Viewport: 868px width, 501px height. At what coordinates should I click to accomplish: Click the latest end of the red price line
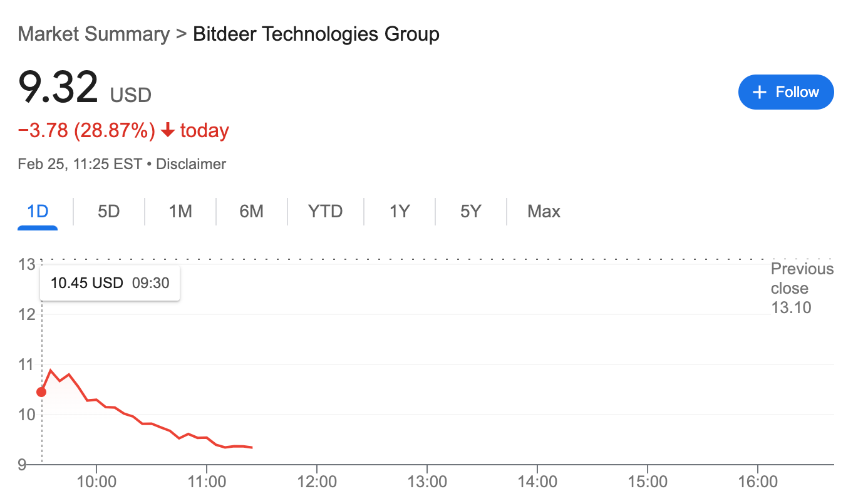[251, 447]
